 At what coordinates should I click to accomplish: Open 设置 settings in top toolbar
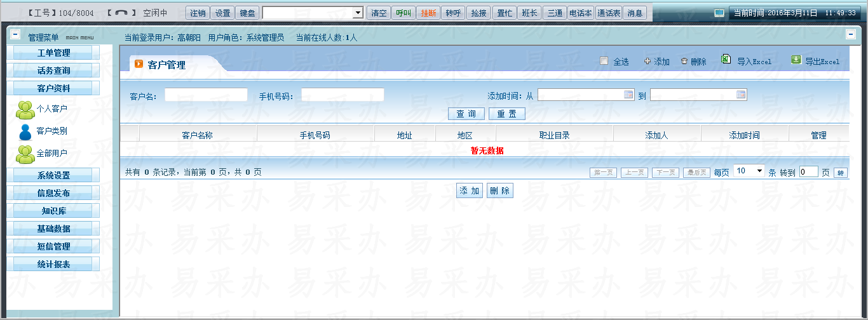click(x=222, y=13)
